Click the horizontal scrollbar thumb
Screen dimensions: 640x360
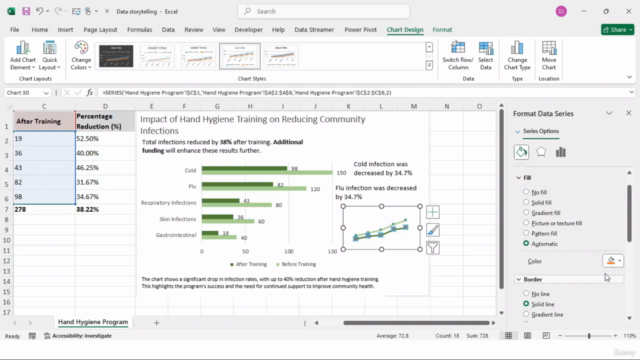[x=416, y=323]
